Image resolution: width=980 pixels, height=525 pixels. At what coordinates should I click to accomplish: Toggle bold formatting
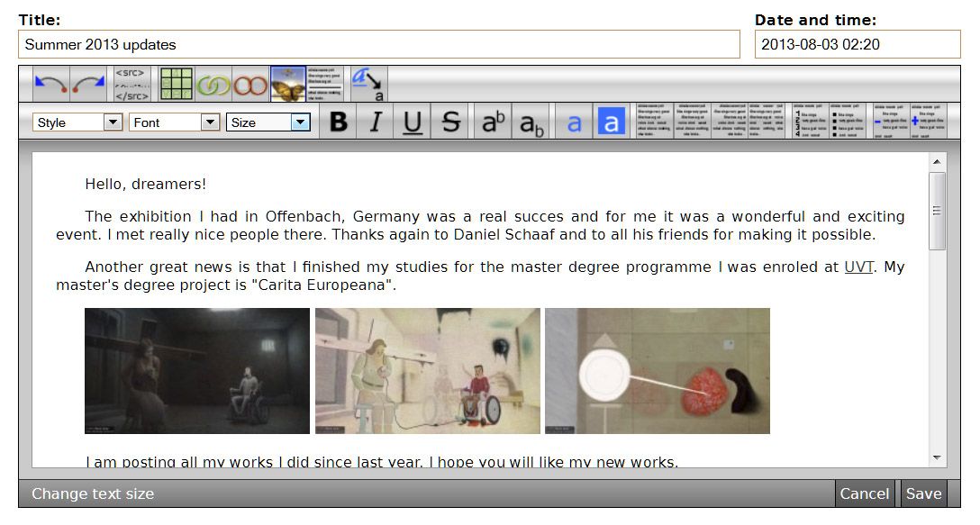click(339, 122)
